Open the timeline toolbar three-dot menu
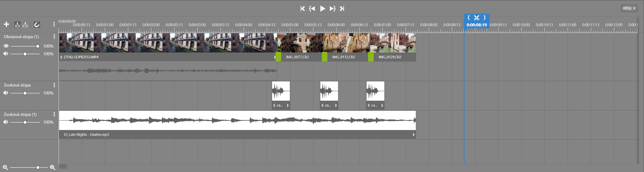644x172 pixels. (x=54, y=24)
